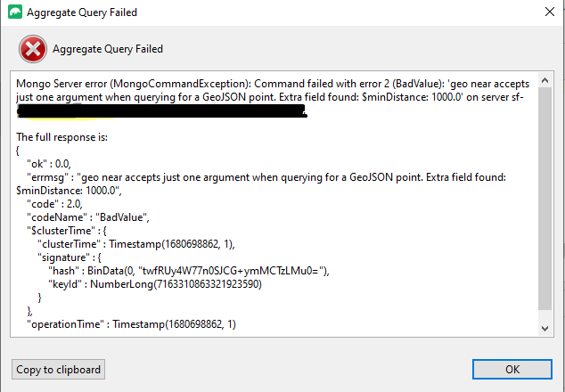Screen dimensions: 565x392
Task: Click the scrollbar up arrow
Action: pyautogui.click(x=545, y=81)
